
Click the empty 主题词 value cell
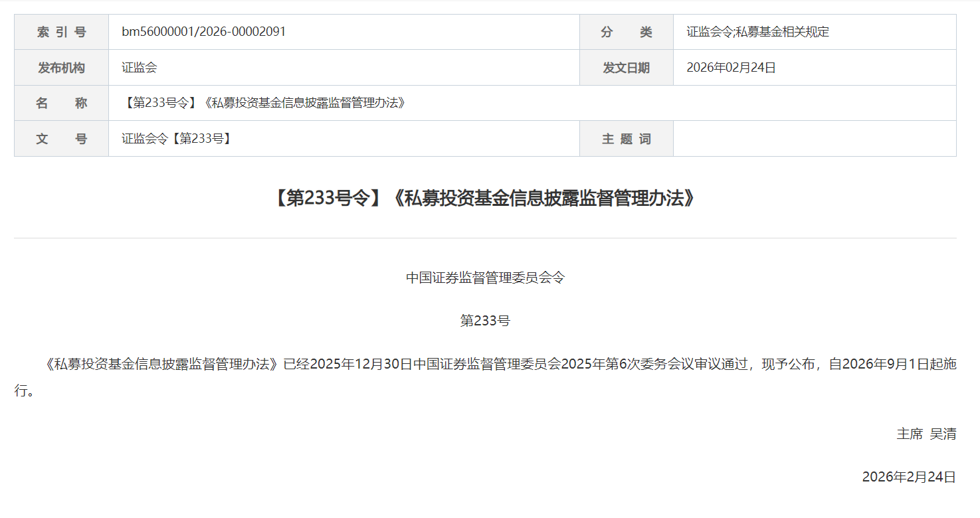tap(815, 139)
